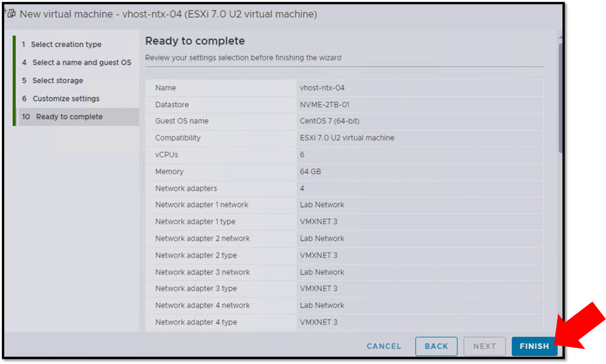Click the Memory row label
The image size is (606, 364).
click(169, 172)
